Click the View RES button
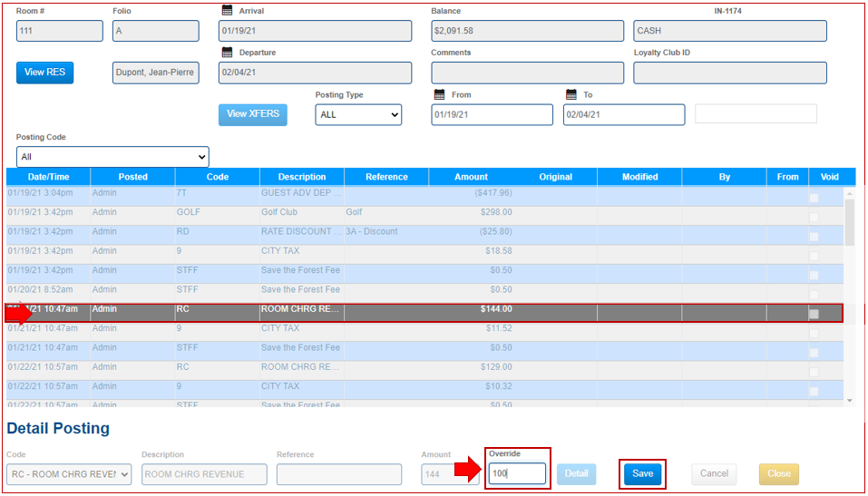Screen dimensions: 868x496 (44, 73)
